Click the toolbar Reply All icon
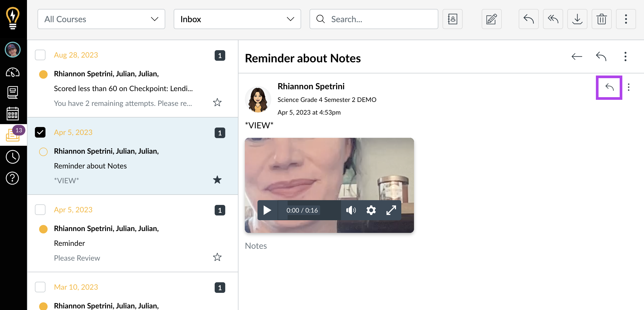This screenshot has width=644, height=310. (553, 19)
